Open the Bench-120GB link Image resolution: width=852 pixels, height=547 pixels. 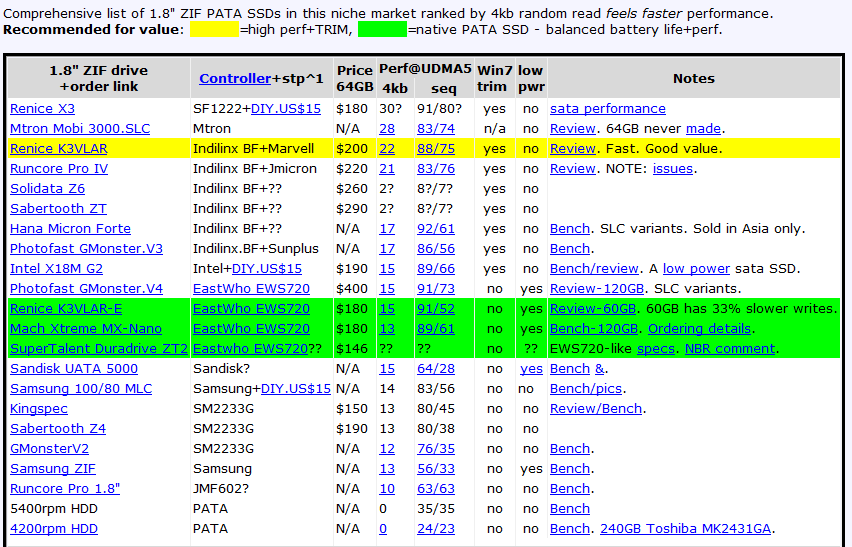point(593,329)
